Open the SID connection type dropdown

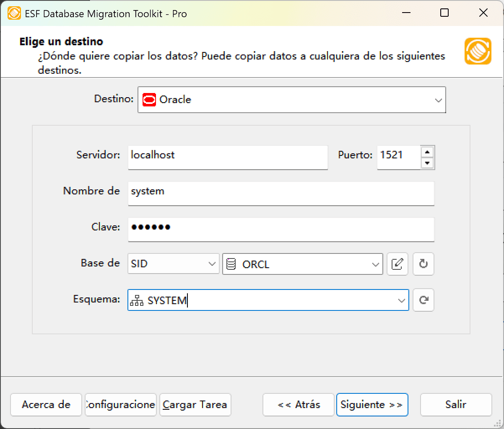point(212,264)
